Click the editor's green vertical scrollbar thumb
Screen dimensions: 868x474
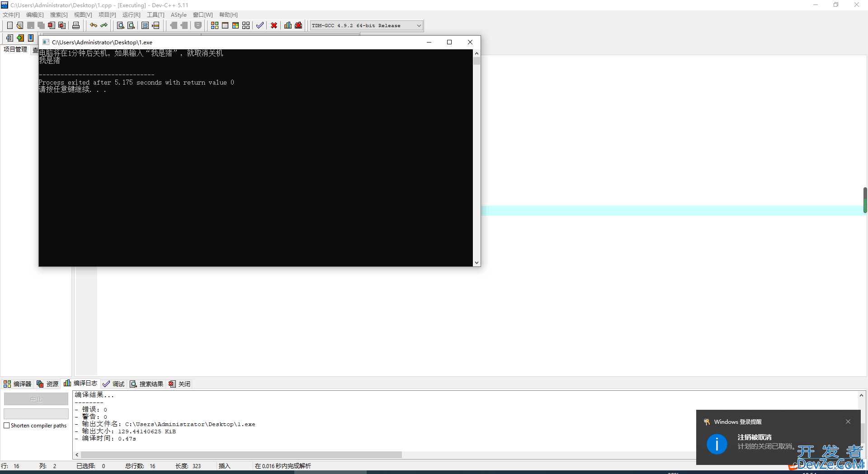point(865,200)
